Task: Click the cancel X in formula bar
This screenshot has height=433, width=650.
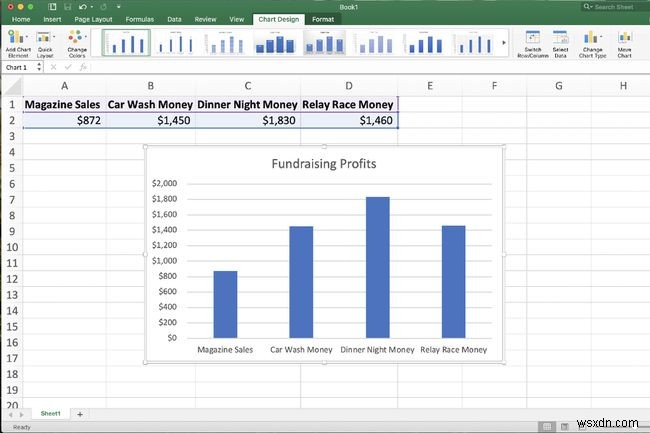Action: (53, 67)
